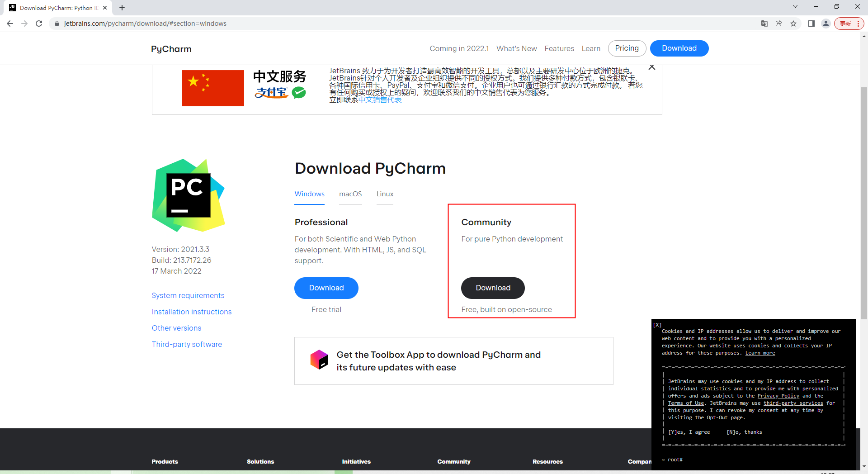
Task: View System requirements
Action: (188, 295)
